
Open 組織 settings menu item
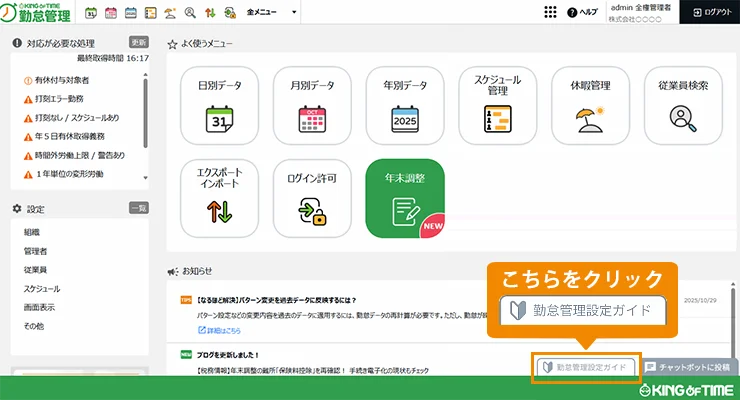(x=32, y=232)
